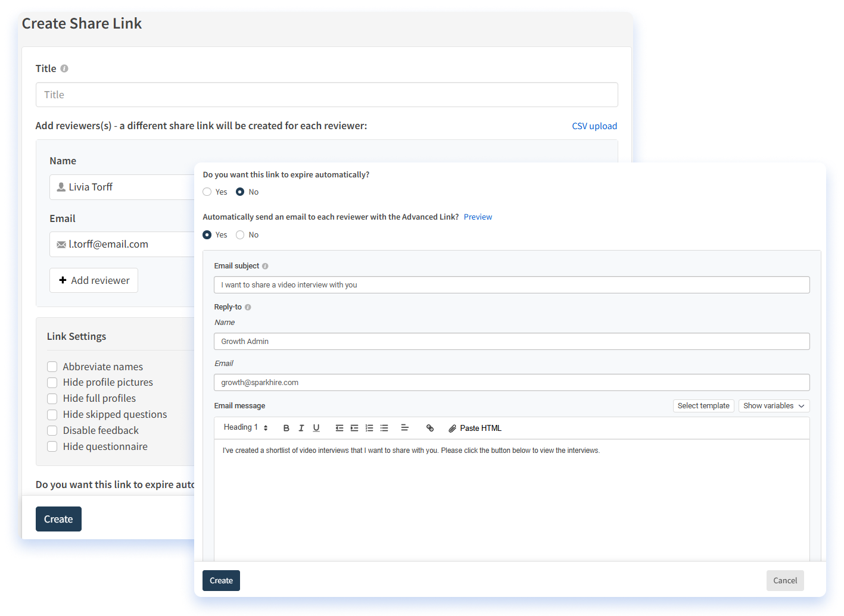Toggle italic formatting in email message

click(301, 428)
